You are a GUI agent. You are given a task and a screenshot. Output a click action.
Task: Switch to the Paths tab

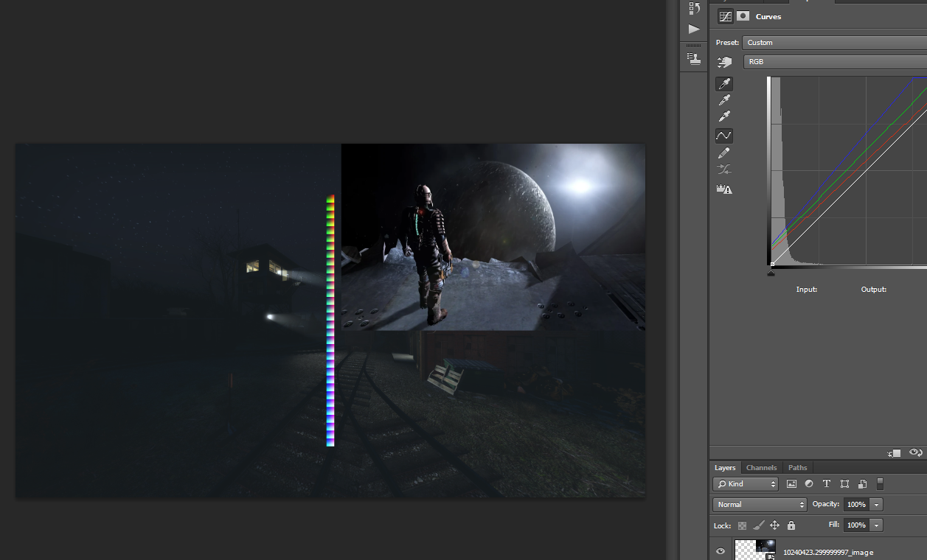click(x=797, y=468)
